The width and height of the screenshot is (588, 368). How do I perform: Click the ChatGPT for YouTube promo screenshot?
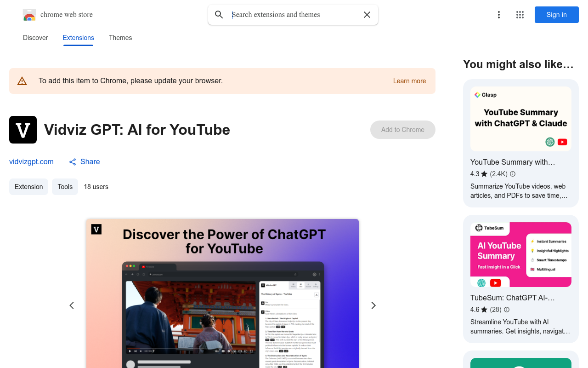[x=222, y=293]
